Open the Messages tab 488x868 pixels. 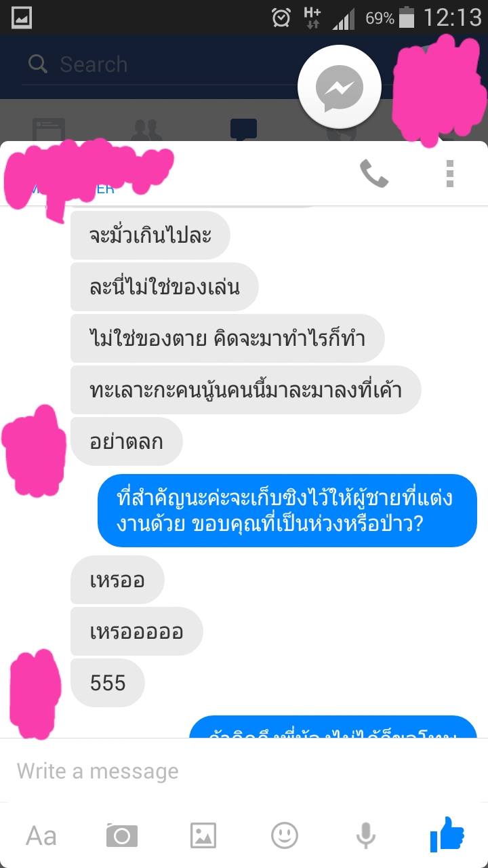click(x=243, y=129)
